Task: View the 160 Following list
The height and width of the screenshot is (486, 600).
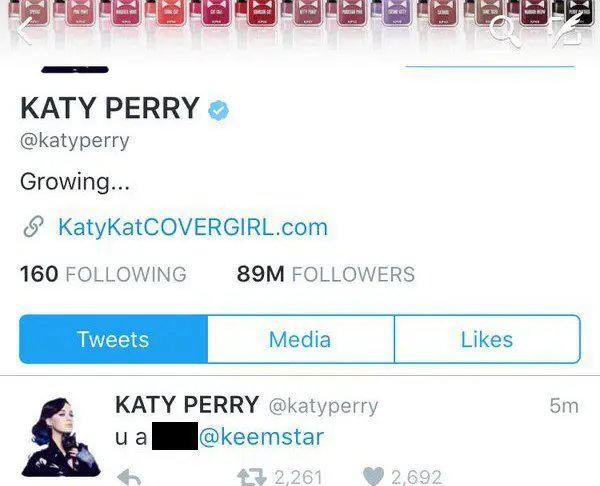Action: click(103, 274)
